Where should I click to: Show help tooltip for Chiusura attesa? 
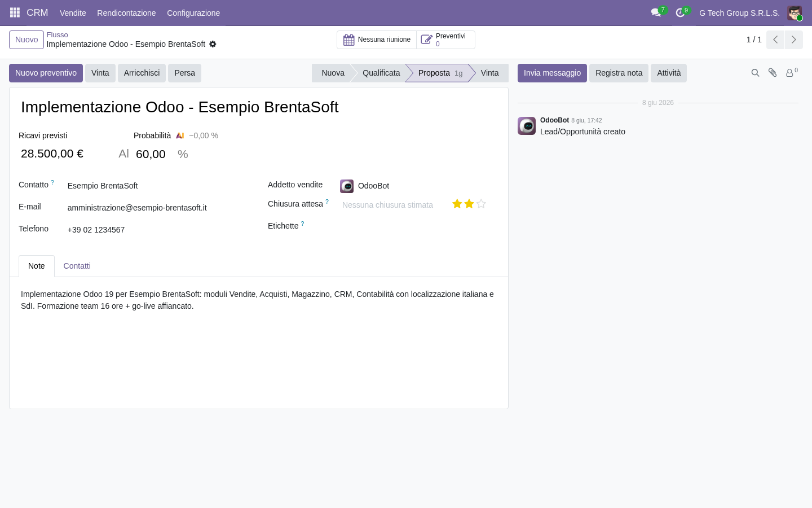[x=327, y=202]
